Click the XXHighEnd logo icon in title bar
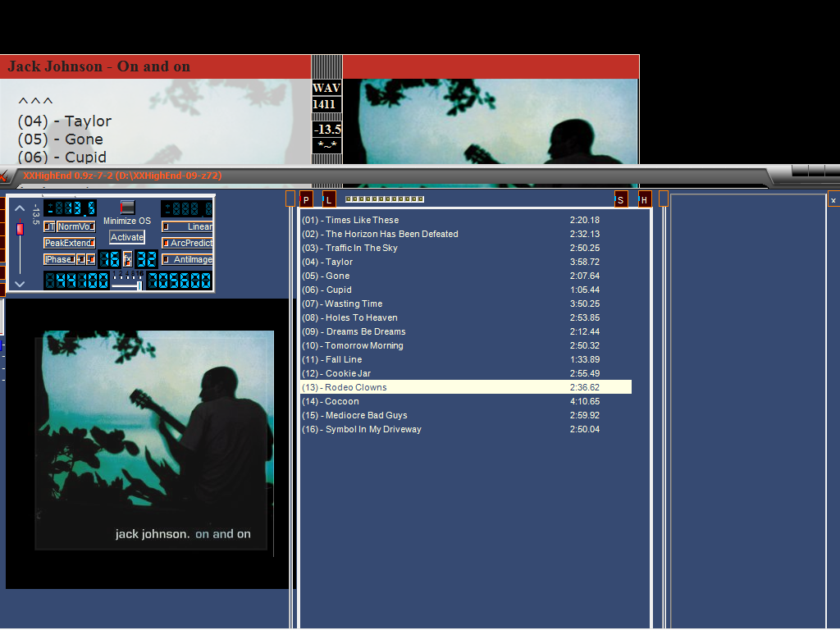This screenshot has height=630, width=840. pos(4,176)
